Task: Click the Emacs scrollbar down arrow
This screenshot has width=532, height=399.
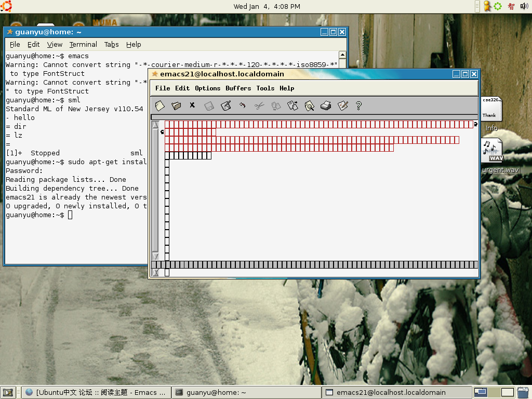Action: coord(155,256)
